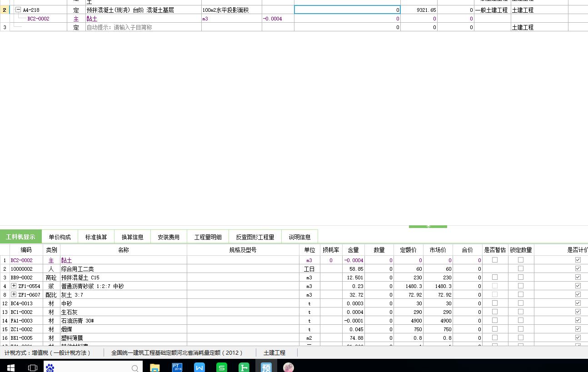The width and height of the screenshot is (588, 372).
Task: Click the 自动提示：请输入子目简称 input cell
Action: (x=143, y=27)
